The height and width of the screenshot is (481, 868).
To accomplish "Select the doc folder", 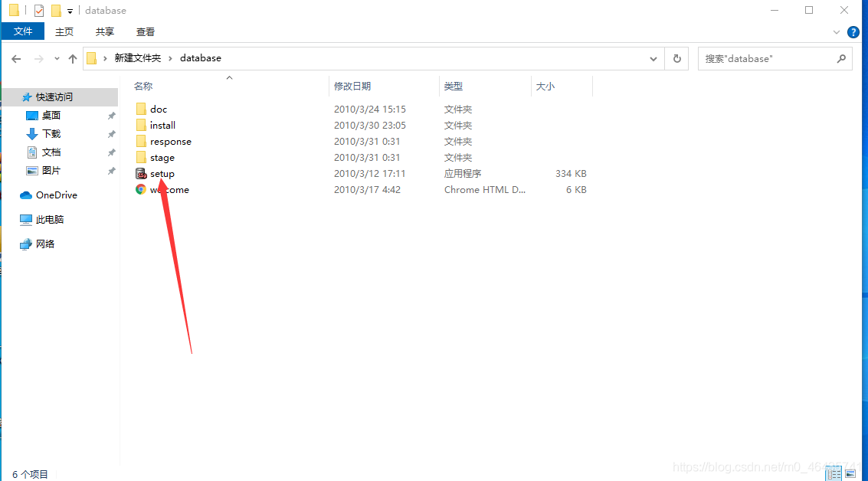I will pyautogui.click(x=159, y=109).
